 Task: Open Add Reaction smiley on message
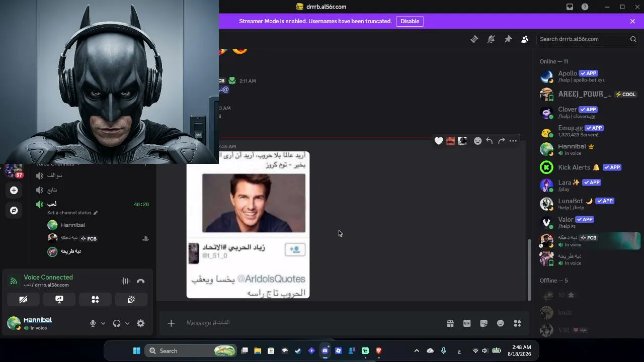click(477, 141)
